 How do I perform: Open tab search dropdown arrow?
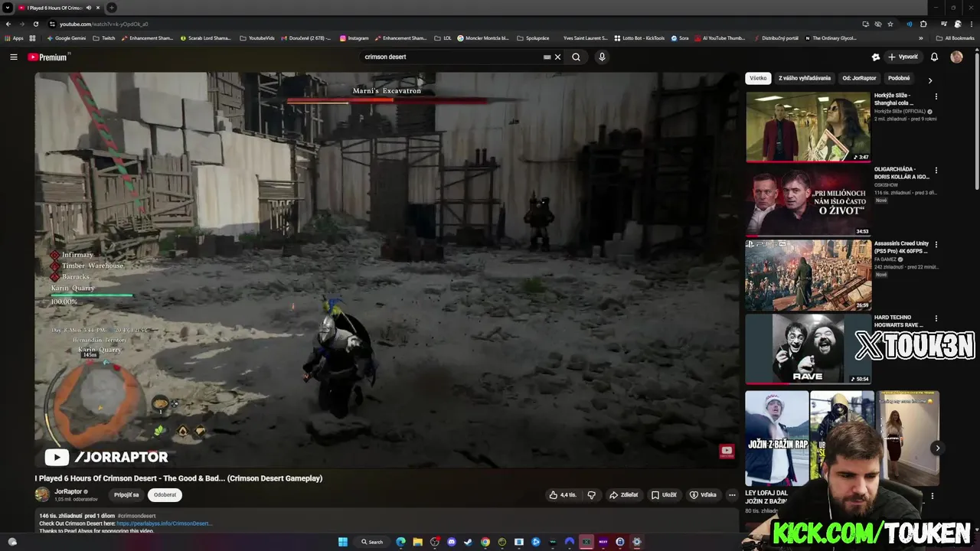point(8,8)
